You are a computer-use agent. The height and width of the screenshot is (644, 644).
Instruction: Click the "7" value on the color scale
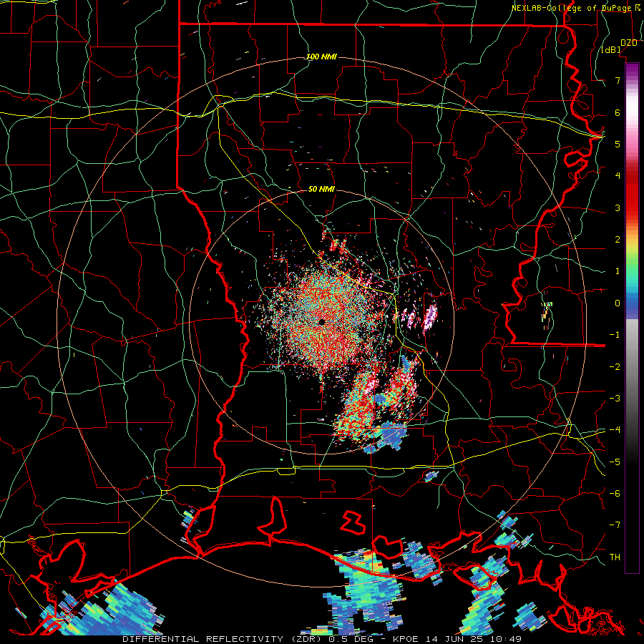click(x=618, y=80)
